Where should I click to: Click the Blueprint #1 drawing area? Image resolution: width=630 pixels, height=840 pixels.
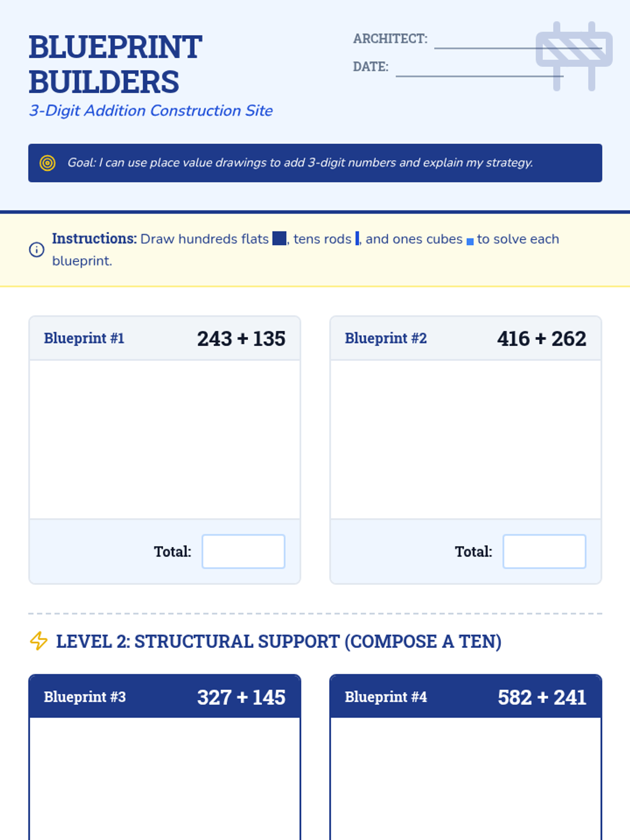pyautogui.click(x=165, y=439)
